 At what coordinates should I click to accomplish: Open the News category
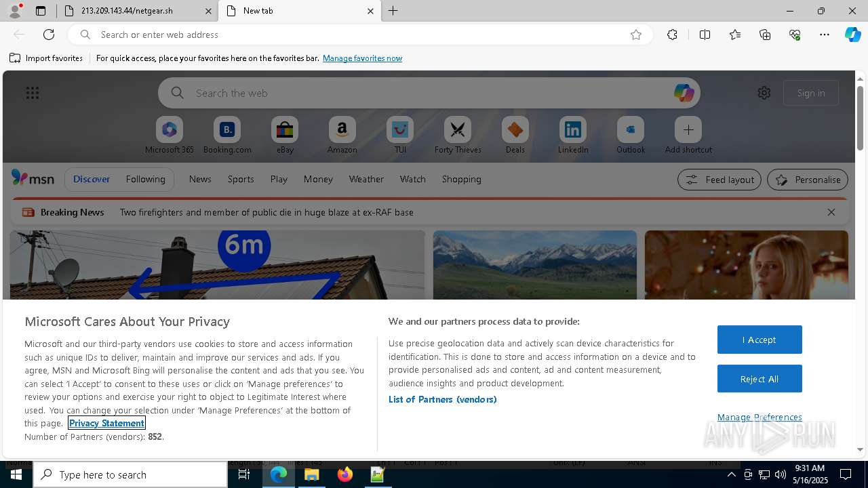(200, 179)
